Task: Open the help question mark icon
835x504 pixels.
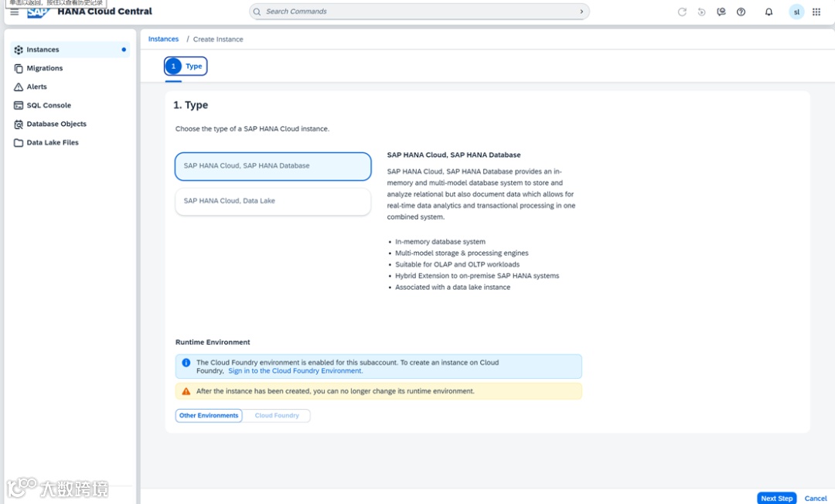Action: click(x=741, y=12)
